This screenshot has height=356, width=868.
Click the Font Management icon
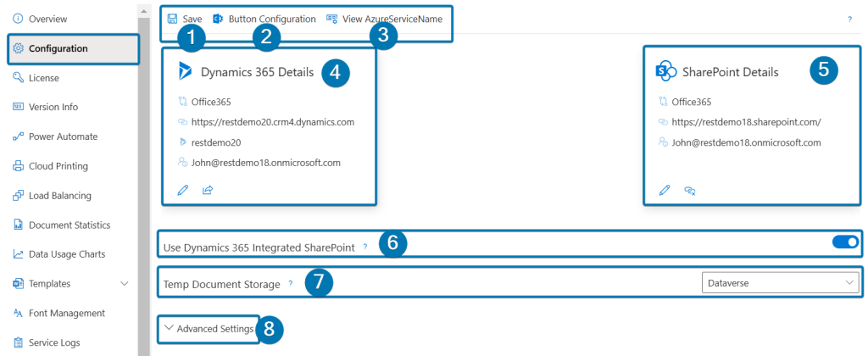19,313
